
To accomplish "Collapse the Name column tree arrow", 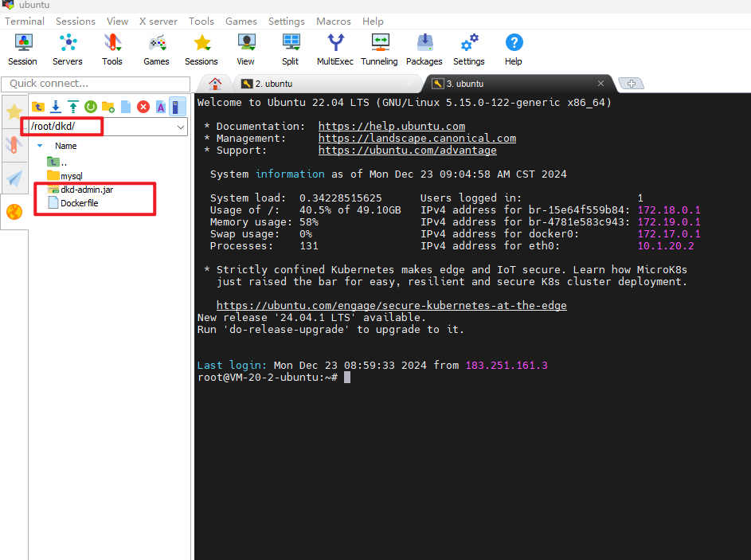I will (x=40, y=146).
